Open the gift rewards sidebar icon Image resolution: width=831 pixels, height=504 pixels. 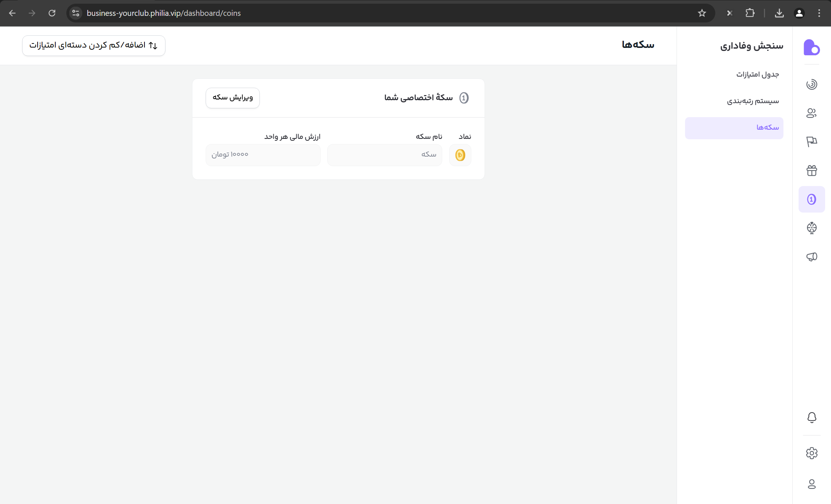(811, 171)
